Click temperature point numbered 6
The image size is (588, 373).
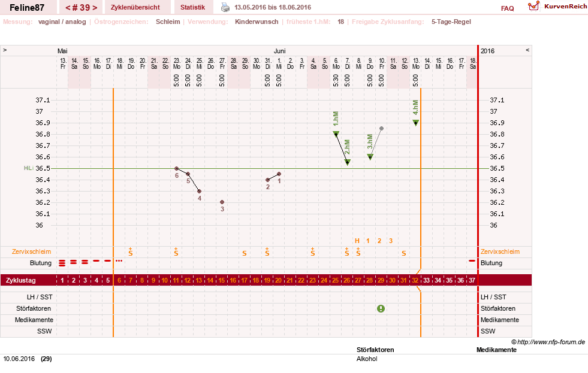tap(177, 168)
